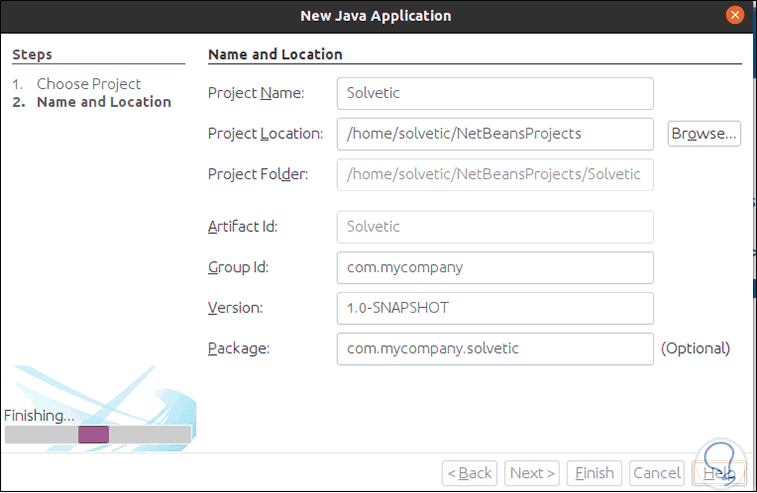The image size is (757, 493).
Task: Select the Choose Project step
Action: 89,84
